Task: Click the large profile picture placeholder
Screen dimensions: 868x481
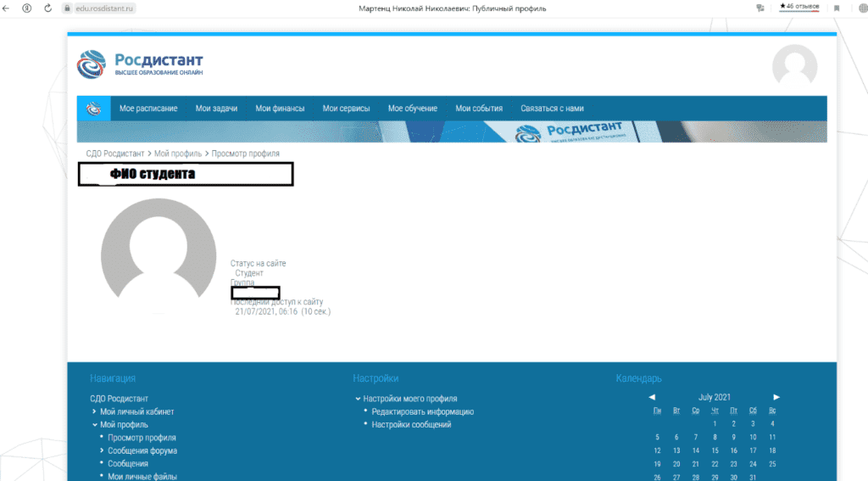Action: 159,255
